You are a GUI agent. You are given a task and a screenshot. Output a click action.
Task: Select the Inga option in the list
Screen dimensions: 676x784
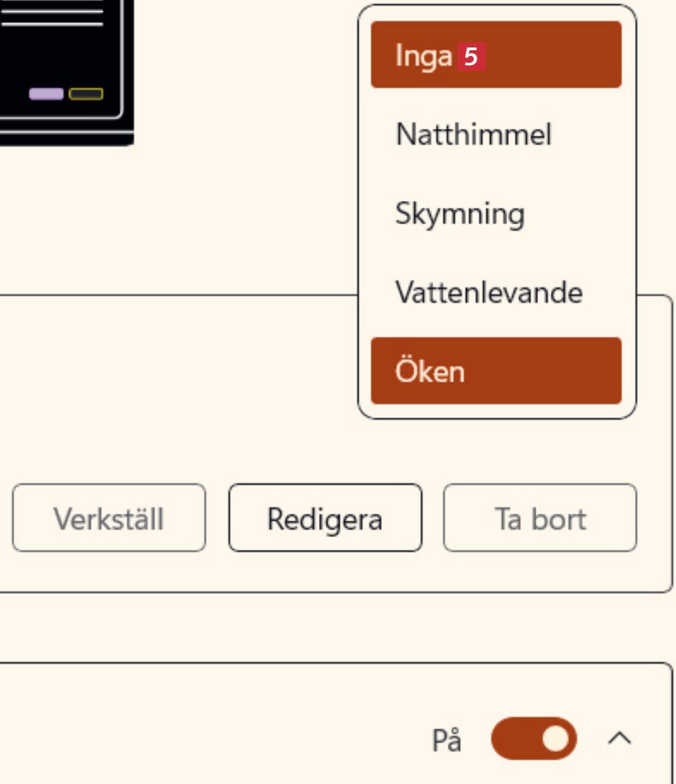[423, 55]
